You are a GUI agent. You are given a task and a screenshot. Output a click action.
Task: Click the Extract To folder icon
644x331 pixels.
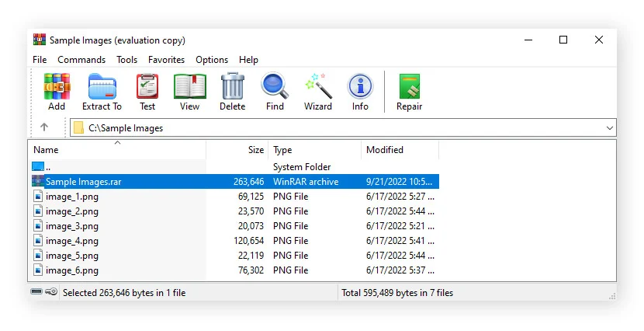coord(102,86)
